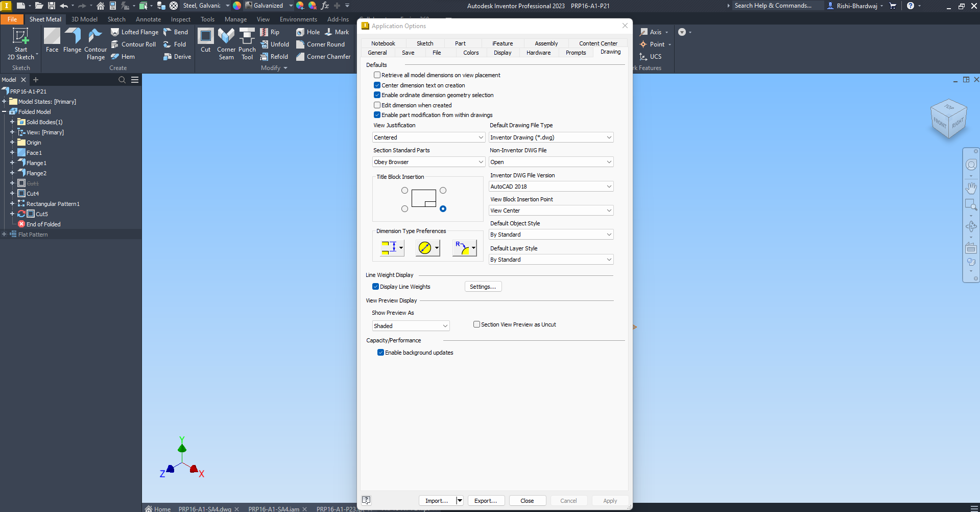This screenshot has height=512, width=980.
Task: Open Default Drawing File Type dropdown
Action: (551, 137)
